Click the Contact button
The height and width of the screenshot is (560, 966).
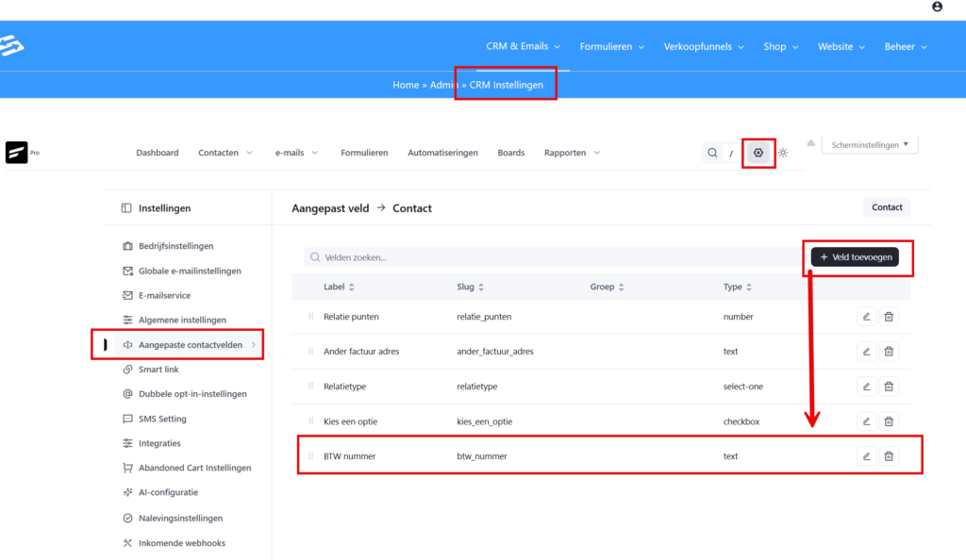(887, 207)
